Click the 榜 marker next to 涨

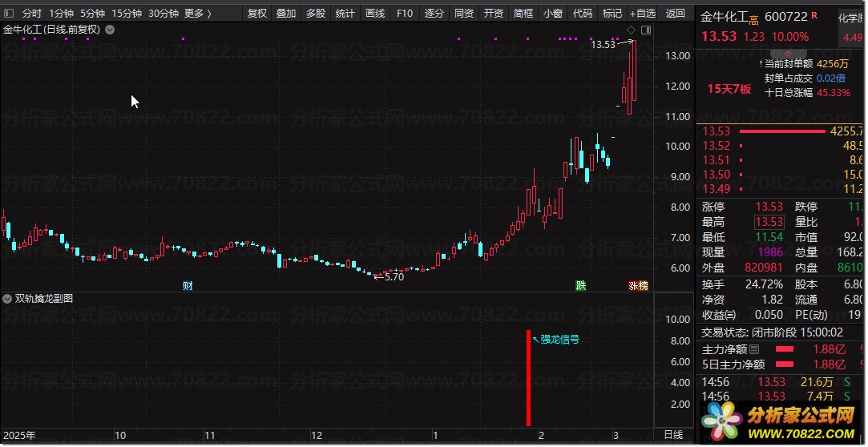(x=644, y=285)
